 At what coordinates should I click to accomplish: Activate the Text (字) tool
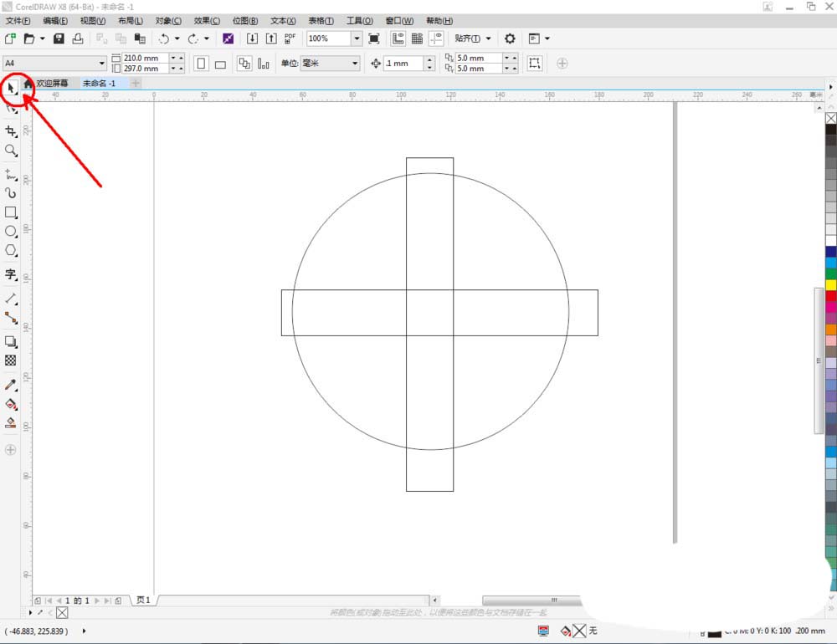tap(11, 274)
